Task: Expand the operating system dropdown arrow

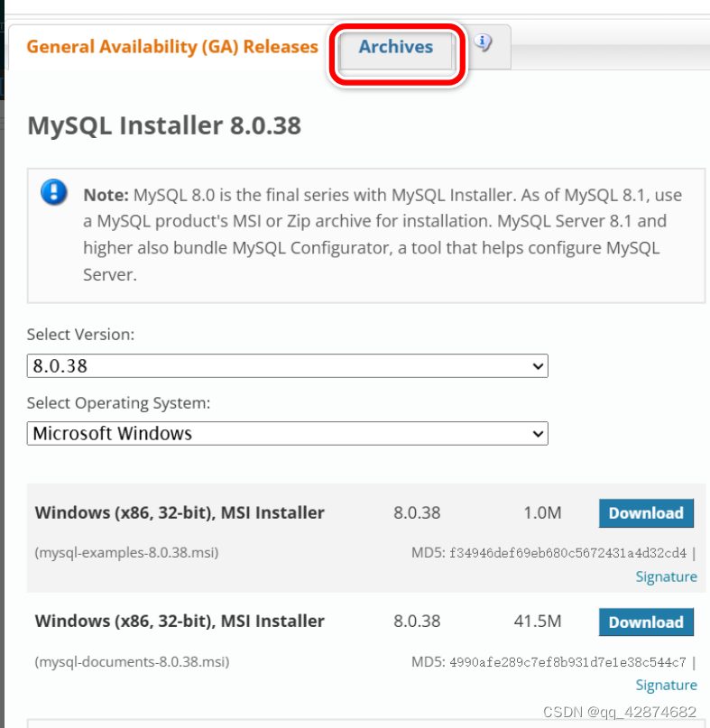Action: pyautogui.click(x=536, y=434)
